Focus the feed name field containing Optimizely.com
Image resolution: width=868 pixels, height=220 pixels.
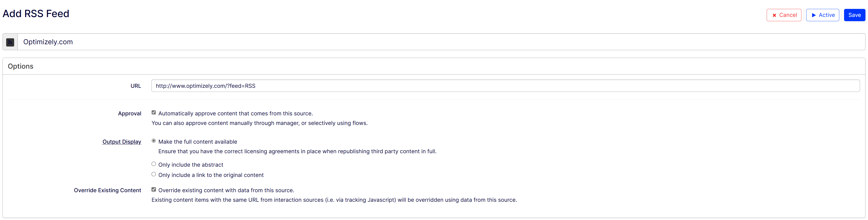[x=438, y=42]
